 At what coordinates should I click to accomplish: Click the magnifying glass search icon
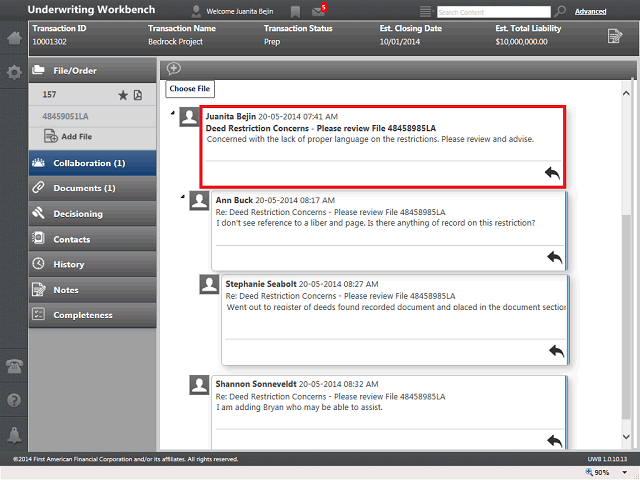point(560,11)
